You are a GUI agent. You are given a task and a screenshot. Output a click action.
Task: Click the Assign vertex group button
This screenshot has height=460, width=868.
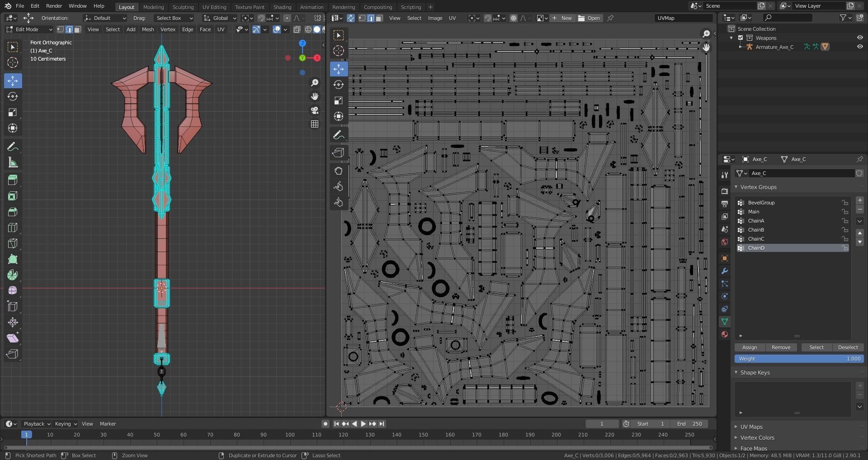point(749,347)
